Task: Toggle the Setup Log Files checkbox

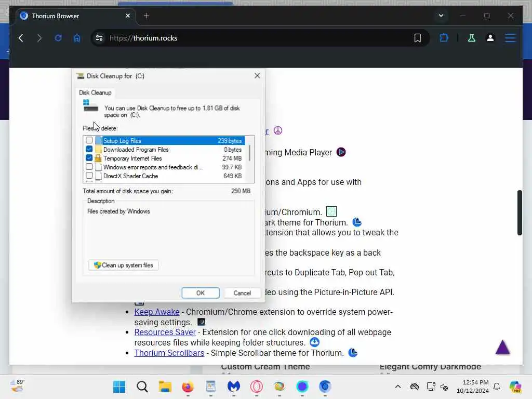Action: pyautogui.click(x=89, y=140)
